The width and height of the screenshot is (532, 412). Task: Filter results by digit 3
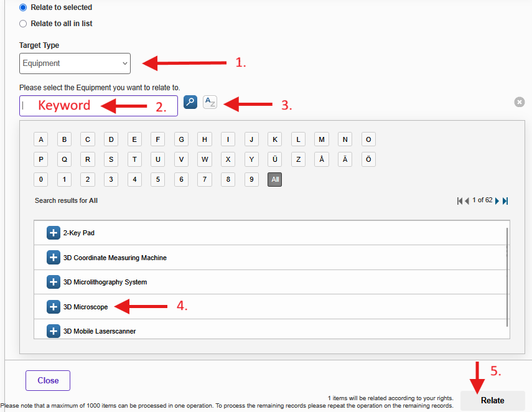coord(111,179)
